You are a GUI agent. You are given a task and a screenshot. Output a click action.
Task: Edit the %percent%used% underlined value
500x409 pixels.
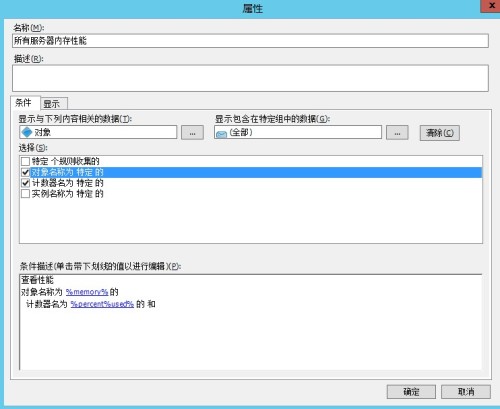click(102, 304)
